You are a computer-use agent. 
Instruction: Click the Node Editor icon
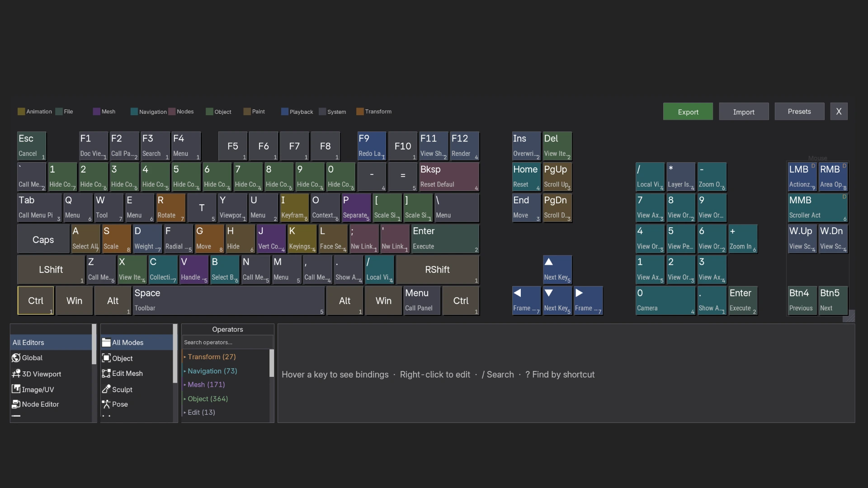pos(16,404)
